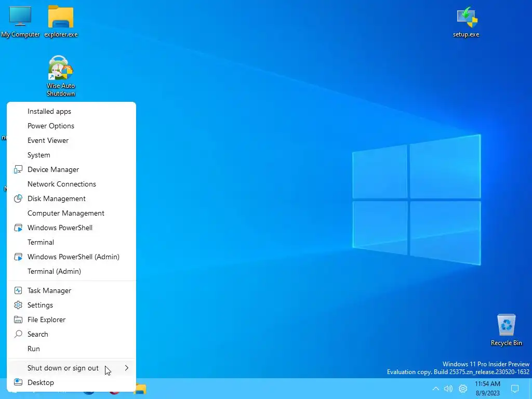532x399 pixels.
Task: Launch Terminal (Admin)
Action: coord(71,271)
